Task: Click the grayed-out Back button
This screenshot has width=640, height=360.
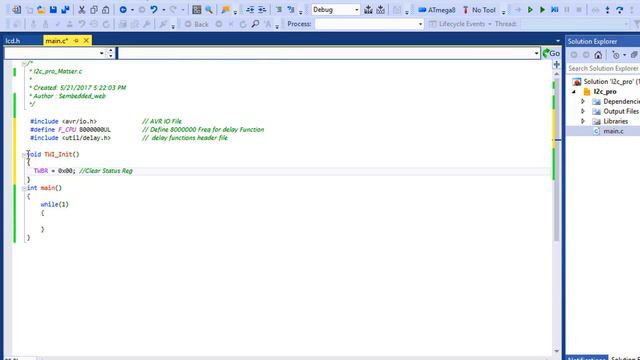Action: pos(196,24)
